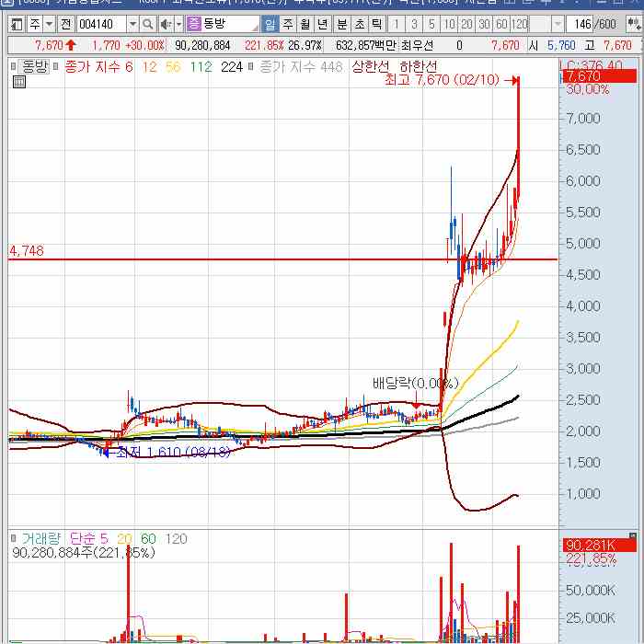Toggle square marker before 종가 지수 6
Viewport: 644px width, 644px height.
56,66
